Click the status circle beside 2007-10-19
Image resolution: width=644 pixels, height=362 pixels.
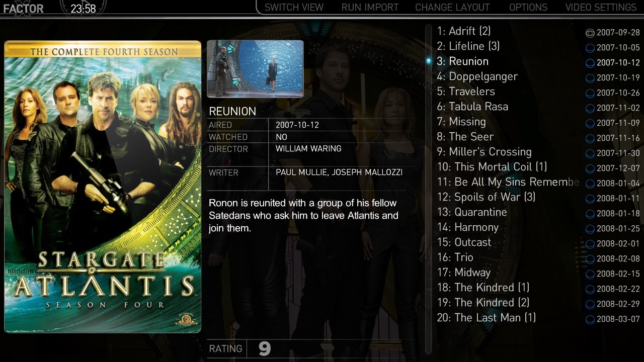click(590, 78)
